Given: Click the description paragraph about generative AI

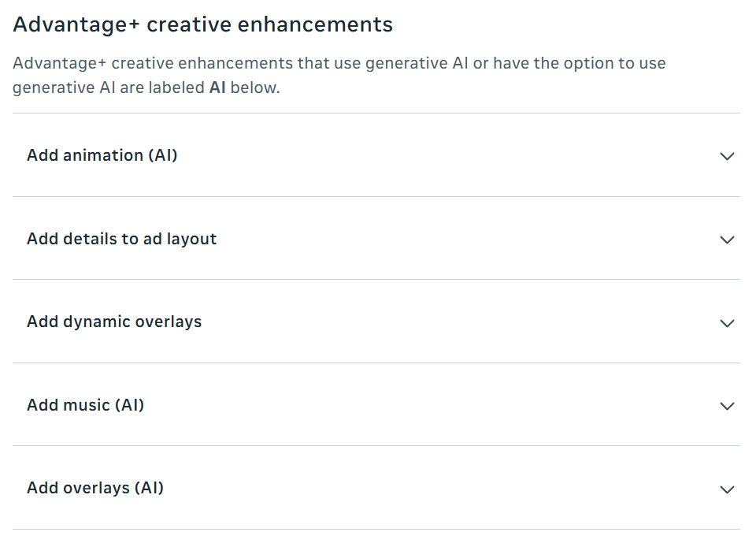Looking at the screenshot, I should click(339, 76).
